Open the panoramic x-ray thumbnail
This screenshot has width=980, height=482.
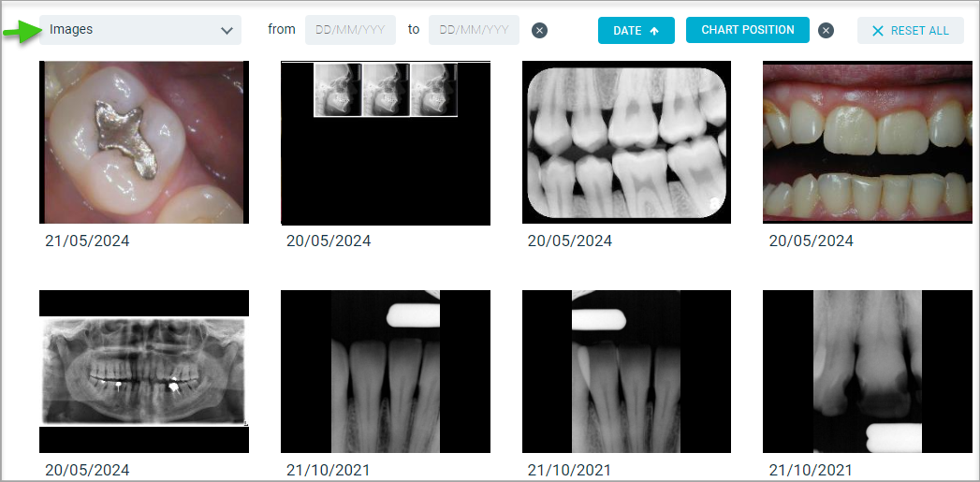pos(144,372)
